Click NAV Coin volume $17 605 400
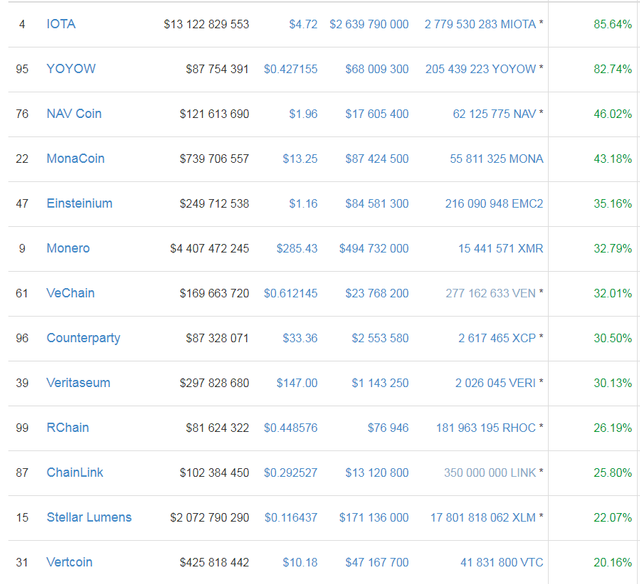Screen dimensions: 640x584 (377, 114)
